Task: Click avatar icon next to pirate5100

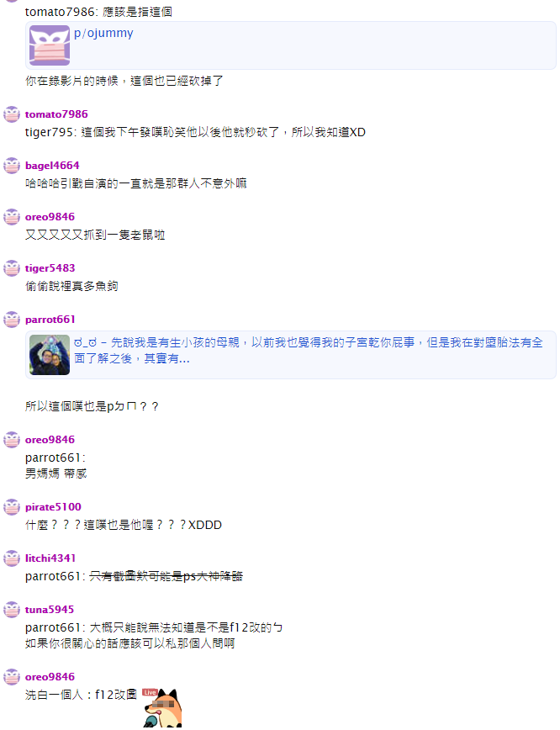Action: coord(12,506)
